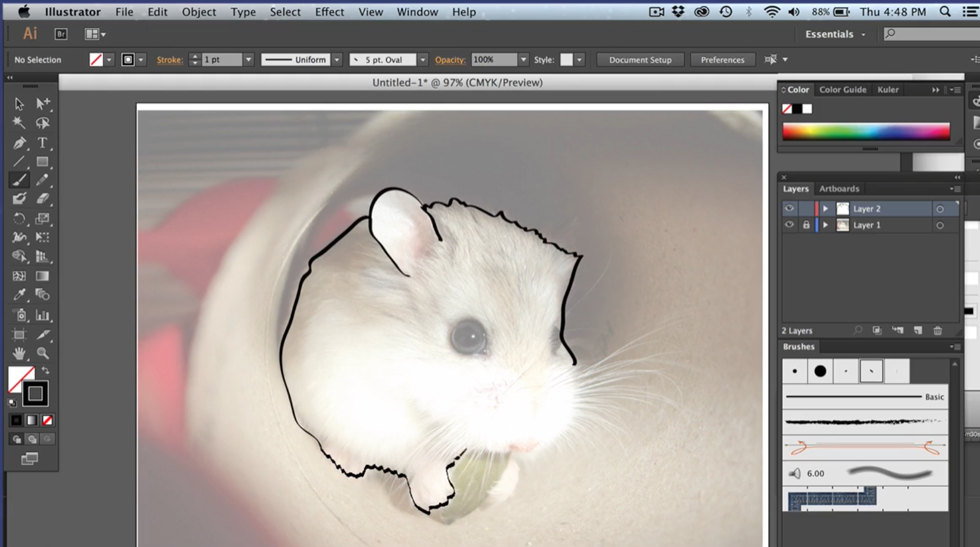This screenshot has height=547, width=980.
Task: Activate the Paintbrush tool
Action: (x=19, y=180)
